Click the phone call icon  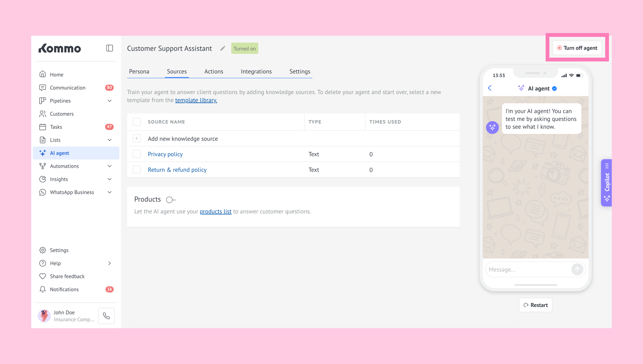[106, 316]
